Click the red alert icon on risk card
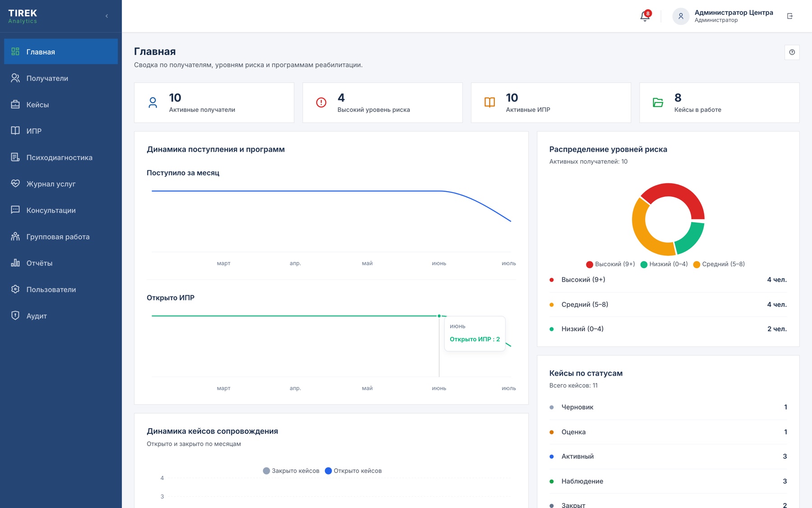This screenshot has width=812, height=508. click(321, 103)
